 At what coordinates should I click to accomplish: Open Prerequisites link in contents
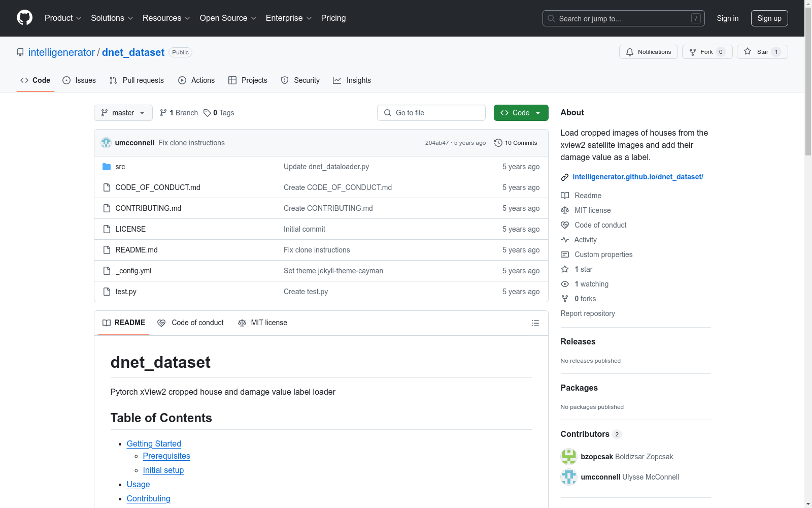tap(166, 456)
